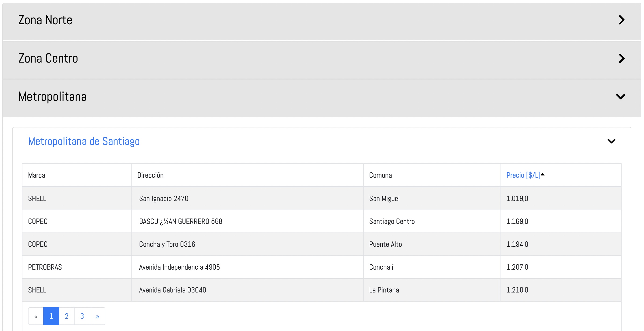Click comuna Puente Alto cell
The image size is (644, 331).
click(385, 244)
